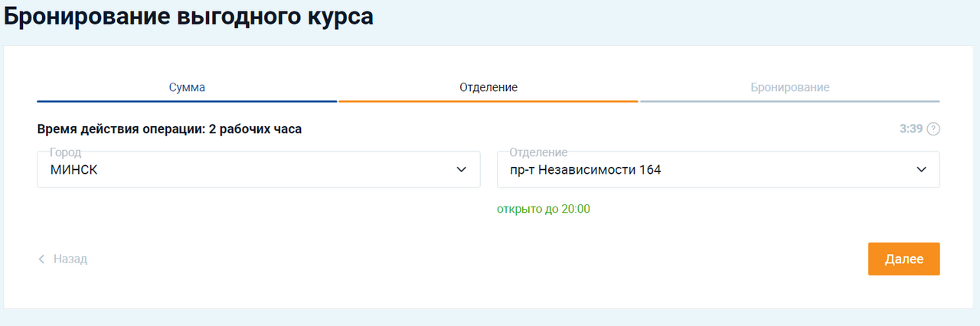Expand the Отделение field dropdown chevron

click(x=921, y=169)
